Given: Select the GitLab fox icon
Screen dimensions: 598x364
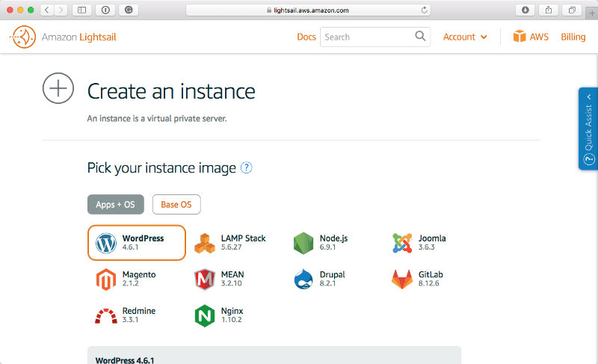Looking at the screenshot, I should pyautogui.click(x=402, y=280).
